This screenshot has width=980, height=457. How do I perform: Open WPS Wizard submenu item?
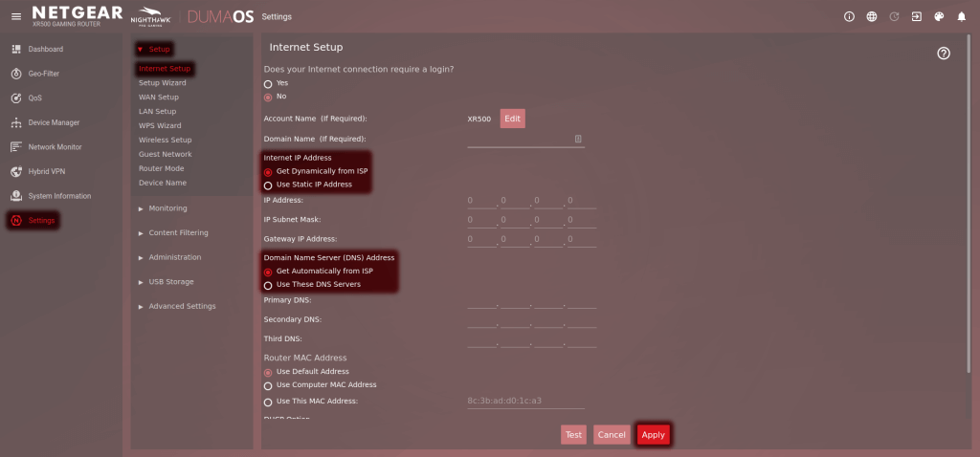click(x=160, y=125)
